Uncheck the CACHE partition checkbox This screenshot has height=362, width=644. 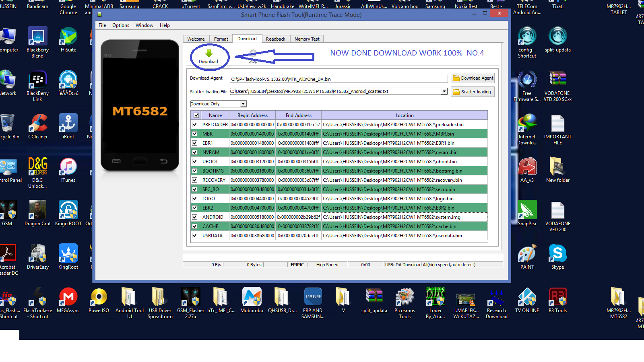click(x=195, y=226)
